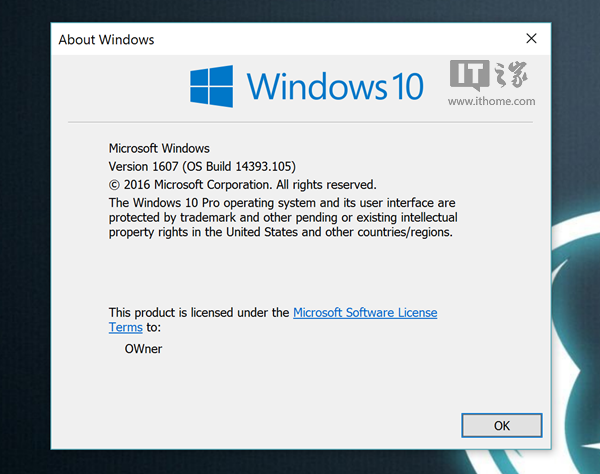Screen dimensions: 600x474
Task: Click the 'The Windows 10 Pro operating system' paragraph
Action: 283,217
